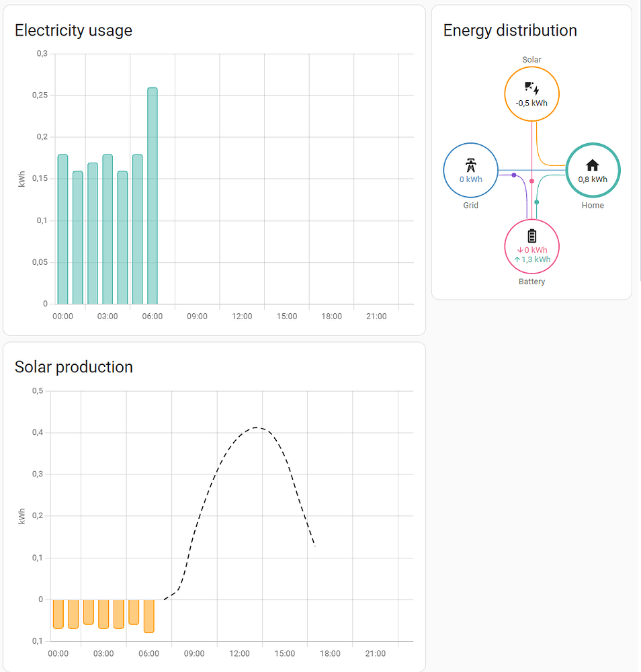641x672 pixels.
Task: Click the dashed solar forecast curve peak
Action: 257,427
